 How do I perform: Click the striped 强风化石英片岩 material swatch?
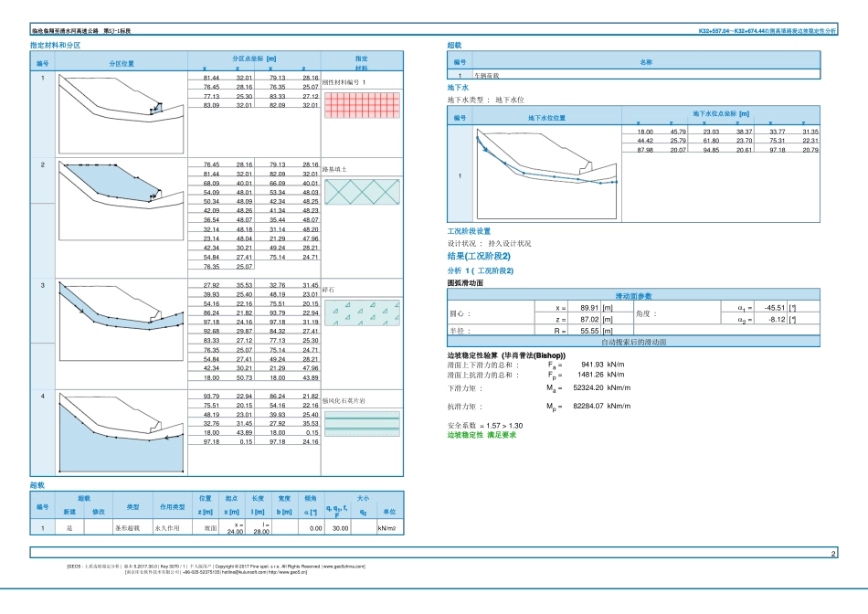coord(362,424)
